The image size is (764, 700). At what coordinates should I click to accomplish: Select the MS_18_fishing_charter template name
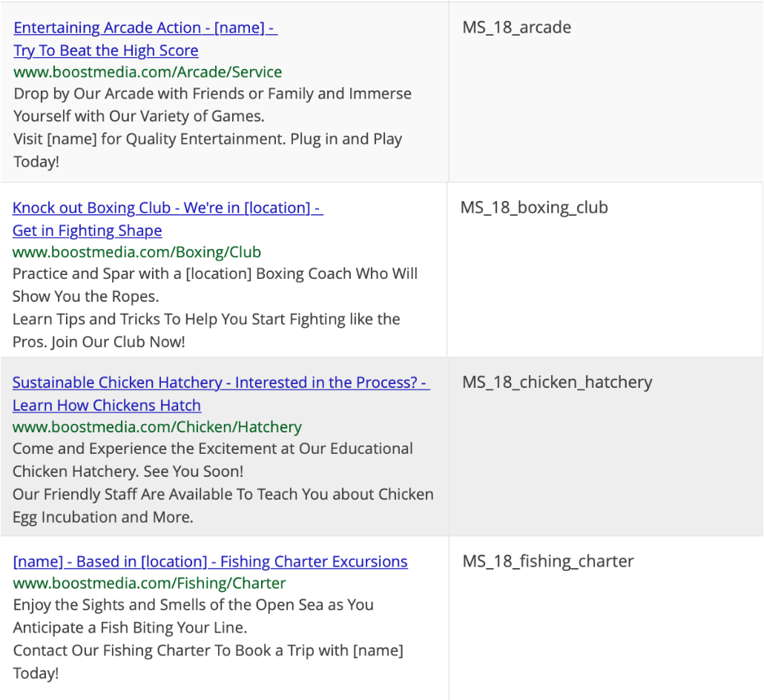pyautogui.click(x=547, y=561)
